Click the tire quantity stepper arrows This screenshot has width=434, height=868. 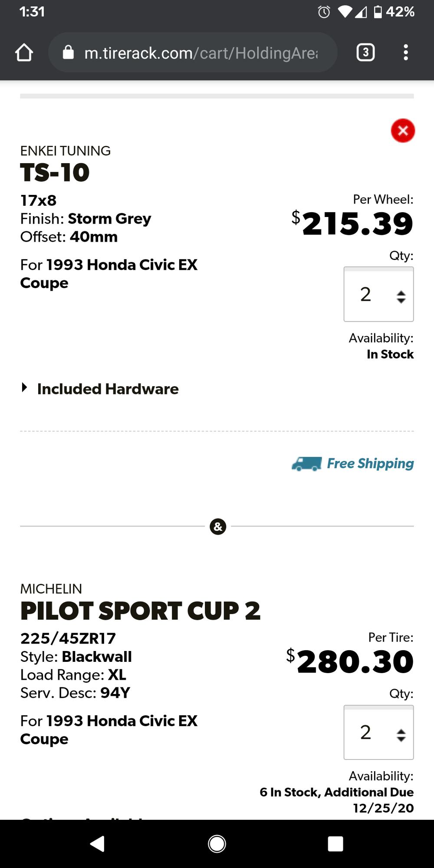coord(401,735)
